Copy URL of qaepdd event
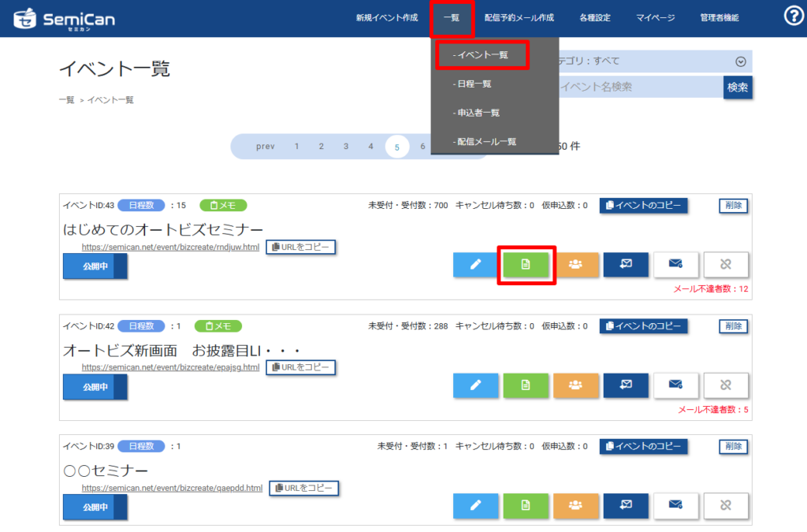The height and width of the screenshot is (532, 807). click(304, 488)
